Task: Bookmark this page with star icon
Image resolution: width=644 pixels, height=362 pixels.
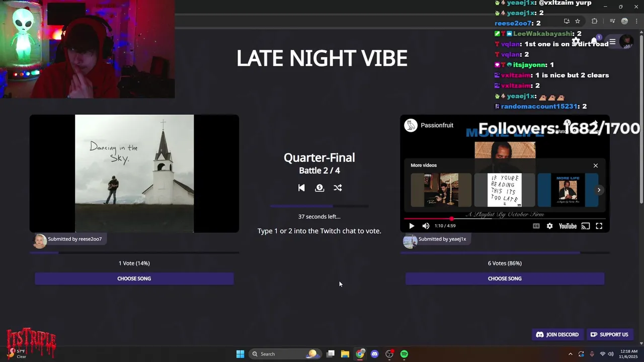Action: tap(578, 21)
